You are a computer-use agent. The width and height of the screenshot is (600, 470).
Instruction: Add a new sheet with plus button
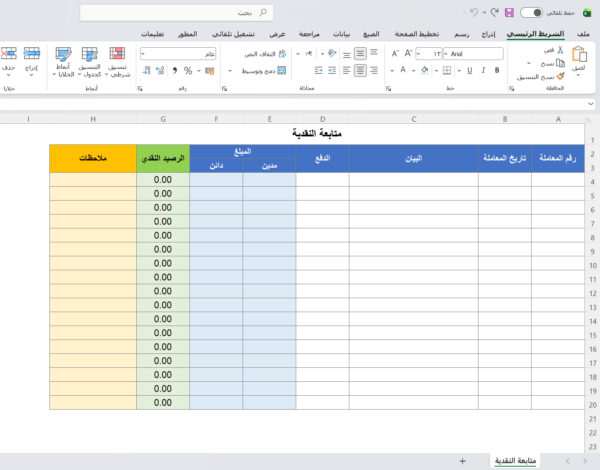coord(461,460)
